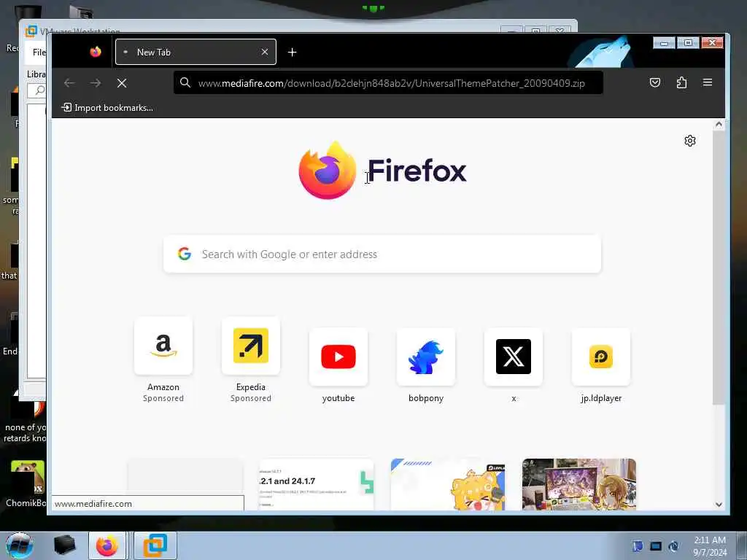This screenshot has height=560, width=747.
Task: Click the Firefox taskbar button
Action: [107, 545]
